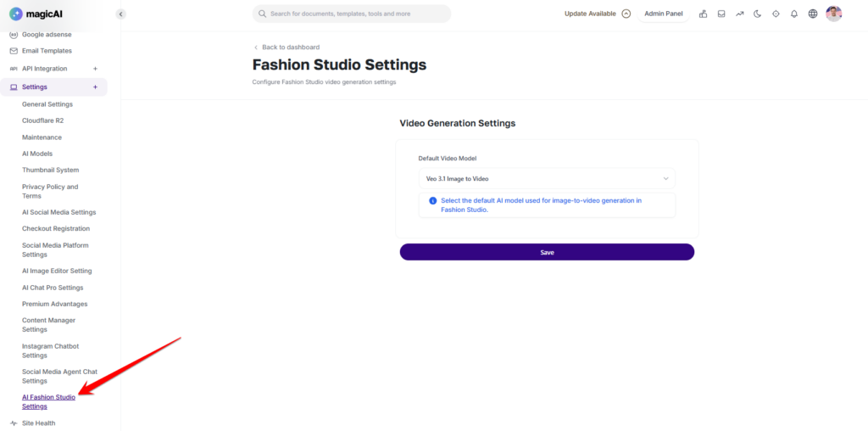Image resolution: width=868 pixels, height=431 pixels.
Task: Go to AI Models settings page
Action: coord(37,154)
